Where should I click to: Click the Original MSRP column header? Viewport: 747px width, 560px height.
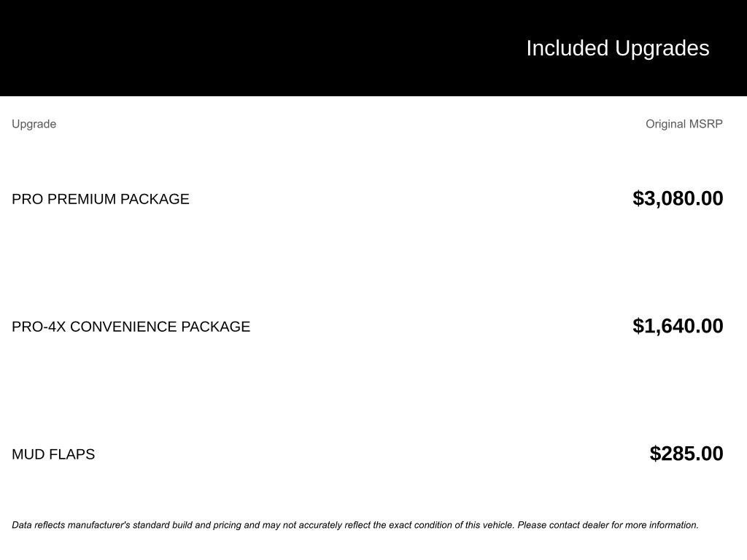[684, 124]
